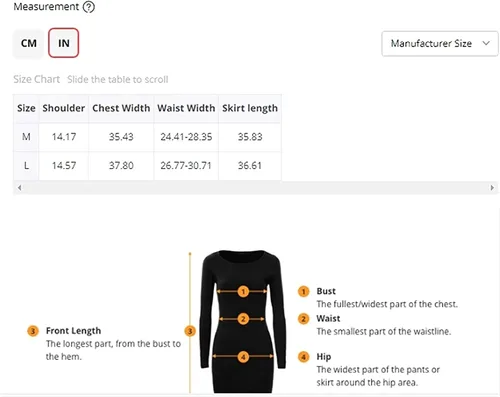Click the Hip marker 4 on the dress
This screenshot has width=500, height=397.
tap(243, 357)
